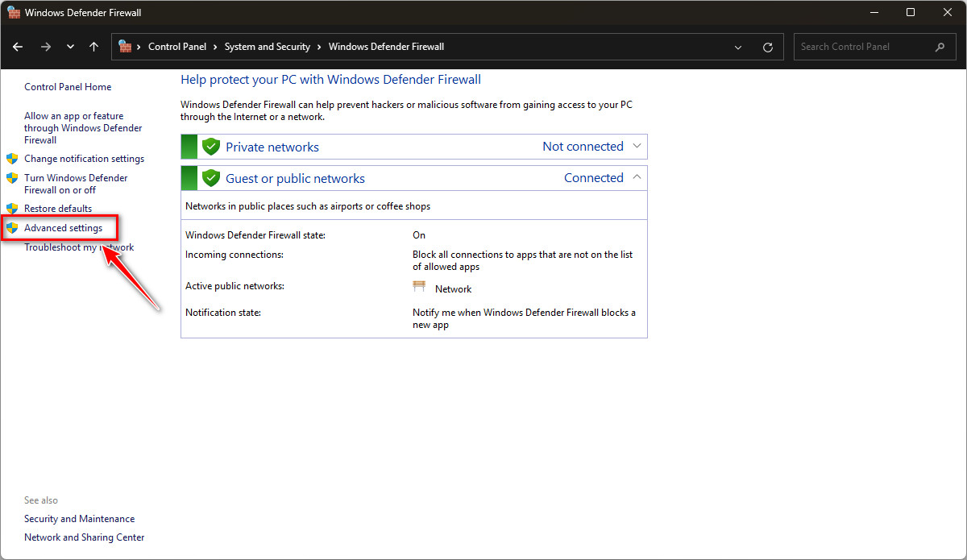Click shield icon beside Advanced settings
This screenshot has height=560, width=967.
pos(12,228)
